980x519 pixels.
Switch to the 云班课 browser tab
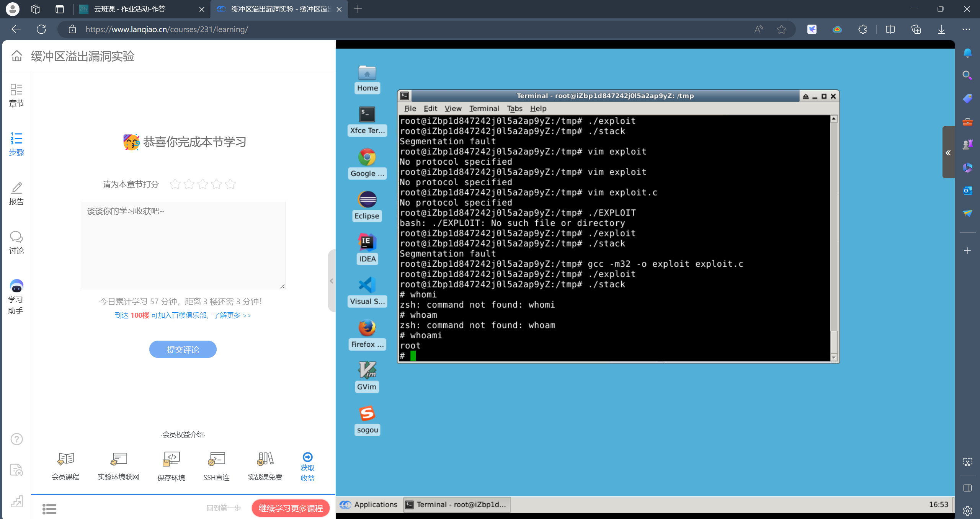(129, 9)
